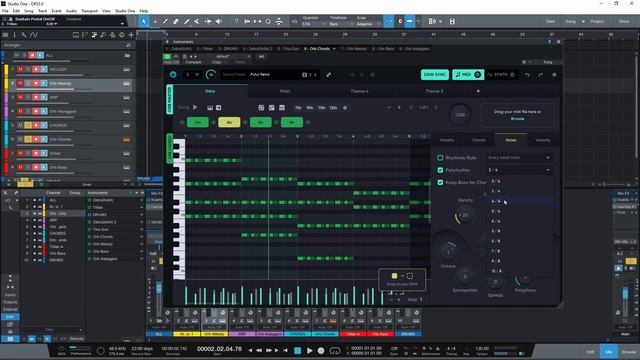Collapse the Polyrhythm dropdown arrow
This screenshot has height=360, width=640.
[x=548, y=170]
